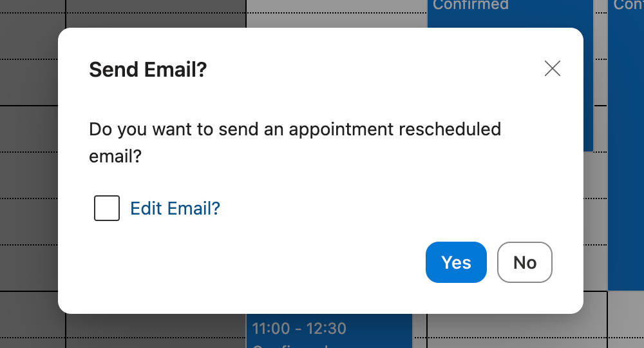Decline sending with the No button
Image resolution: width=644 pixels, height=348 pixels.
(525, 262)
